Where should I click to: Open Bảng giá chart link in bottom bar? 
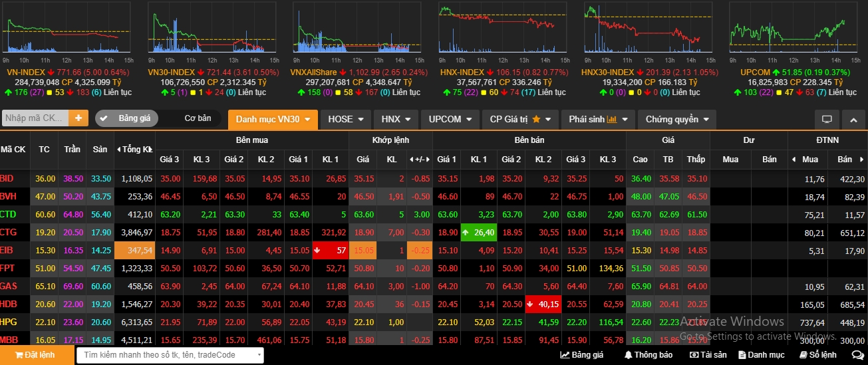tap(581, 355)
